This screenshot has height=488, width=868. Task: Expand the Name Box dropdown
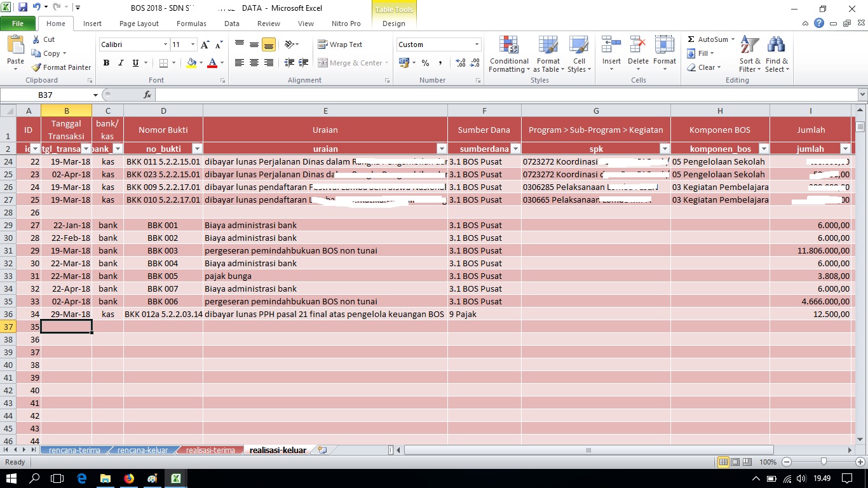[96, 95]
